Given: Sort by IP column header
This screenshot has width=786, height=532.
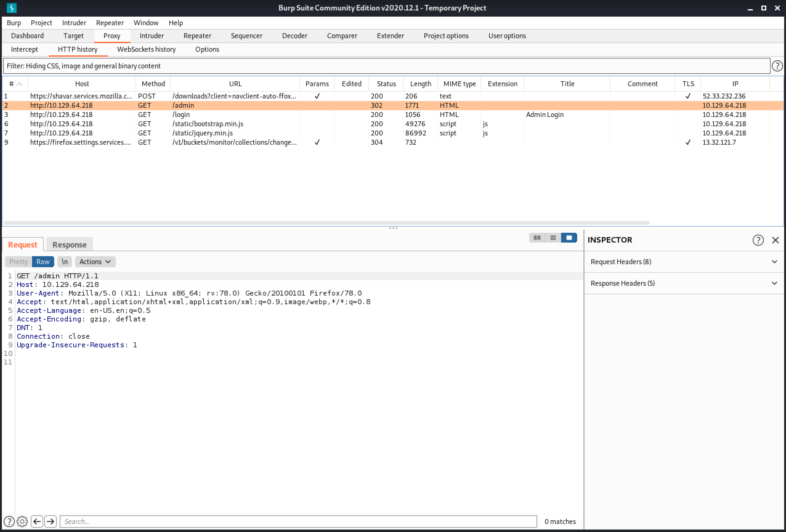Looking at the screenshot, I should click(735, 84).
